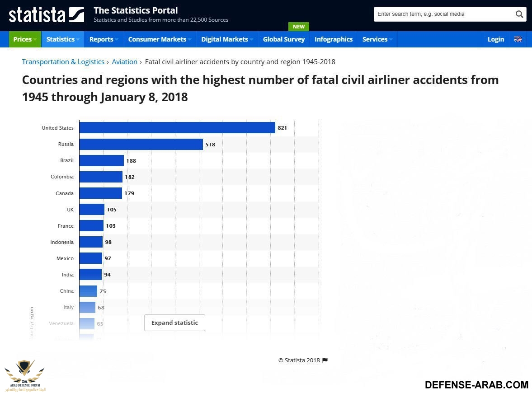Open the Statista logo homepage link

pos(47,15)
